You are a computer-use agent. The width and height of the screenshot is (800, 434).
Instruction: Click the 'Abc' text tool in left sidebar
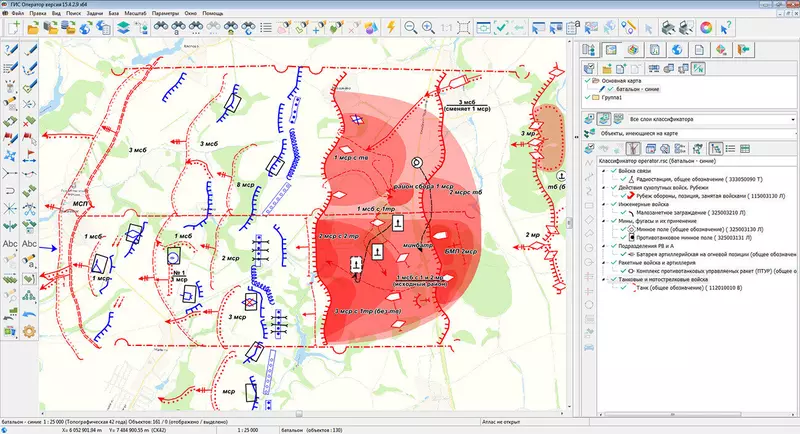coord(12,243)
